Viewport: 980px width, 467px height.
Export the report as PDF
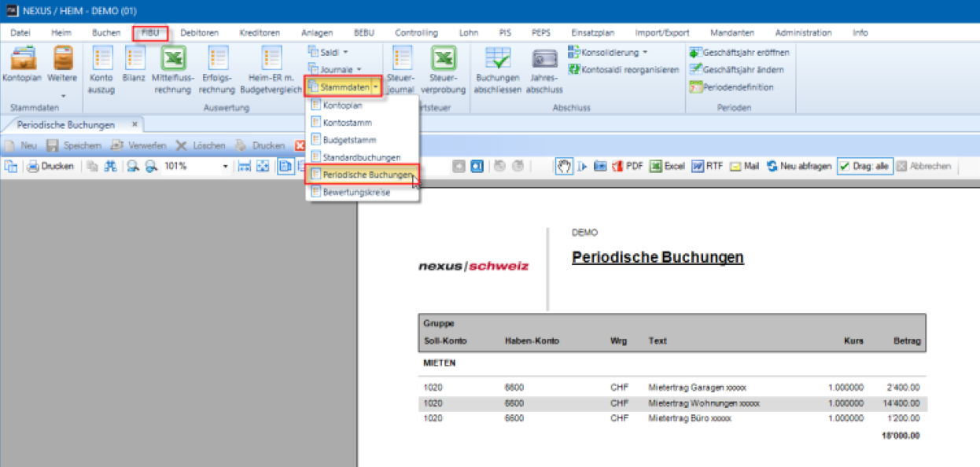pos(628,167)
